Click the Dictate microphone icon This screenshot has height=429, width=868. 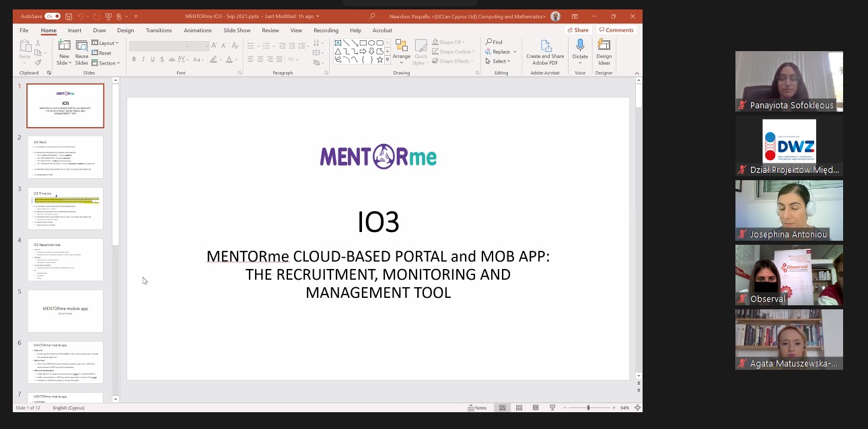tap(580, 45)
